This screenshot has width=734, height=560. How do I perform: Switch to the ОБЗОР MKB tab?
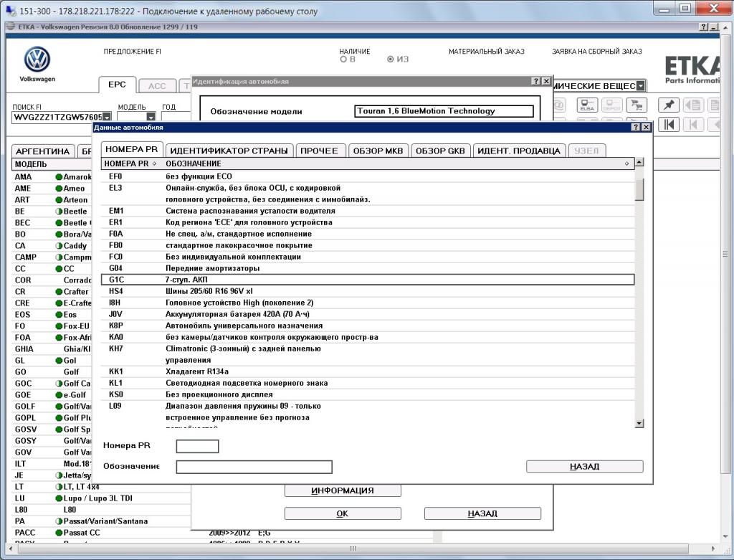click(378, 151)
